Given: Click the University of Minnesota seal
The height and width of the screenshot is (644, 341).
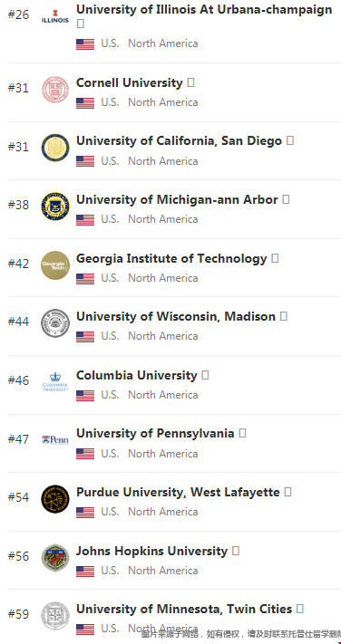Looking at the screenshot, I should [55, 616].
